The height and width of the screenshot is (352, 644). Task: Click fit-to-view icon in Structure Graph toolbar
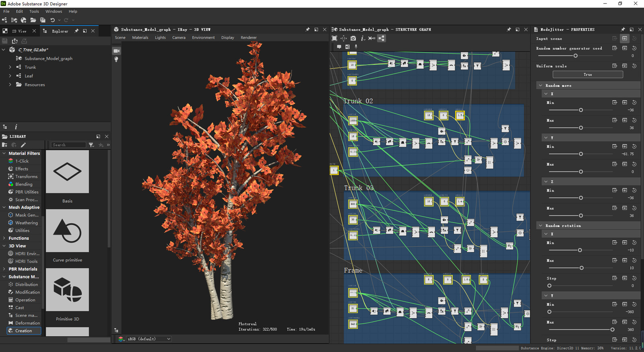click(x=334, y=38)
